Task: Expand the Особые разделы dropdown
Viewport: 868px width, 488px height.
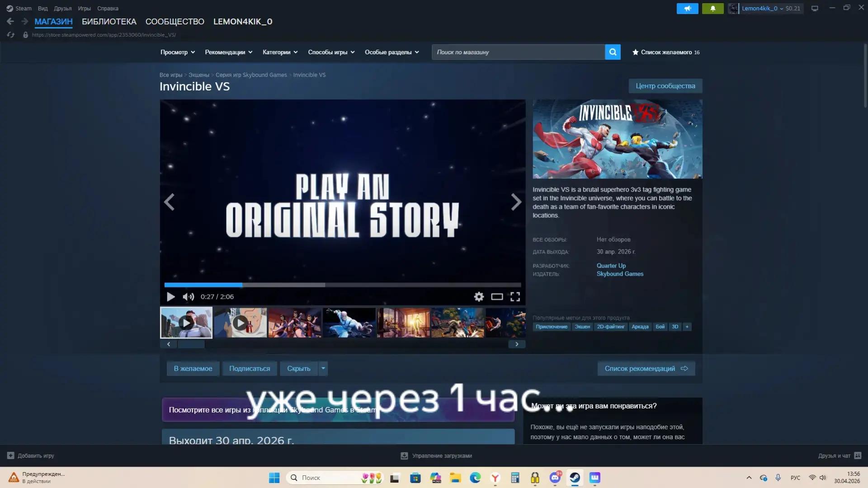Action: pyautogui.click(x=392, y=52)
